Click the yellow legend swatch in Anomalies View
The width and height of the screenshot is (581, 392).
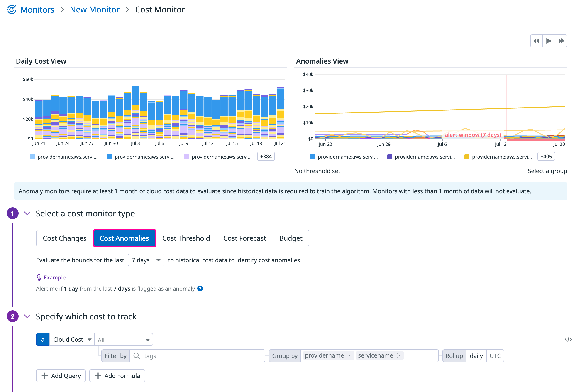tap(466, 157)
